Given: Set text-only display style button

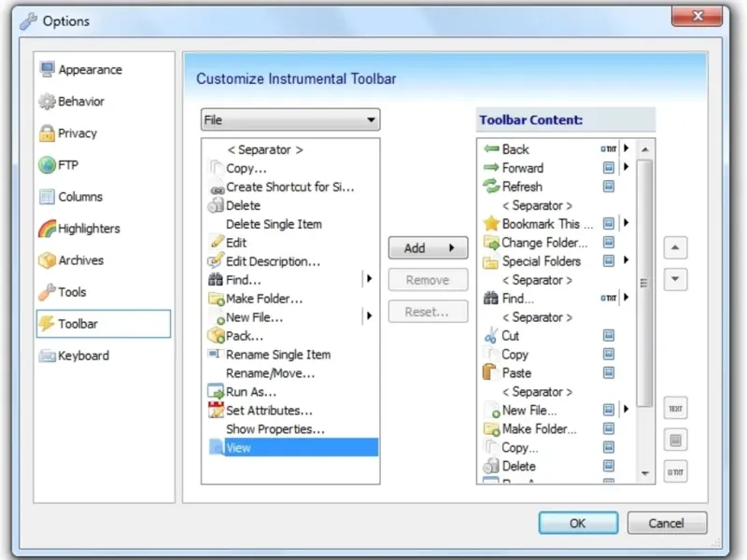Looking at the screenshot, I should 675,409.
